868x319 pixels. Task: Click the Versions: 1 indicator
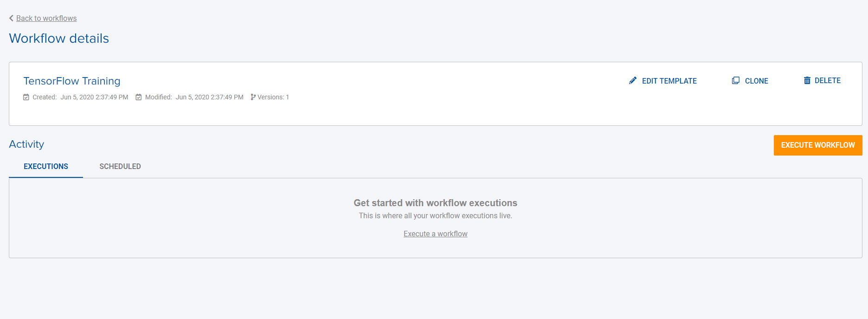273,97
